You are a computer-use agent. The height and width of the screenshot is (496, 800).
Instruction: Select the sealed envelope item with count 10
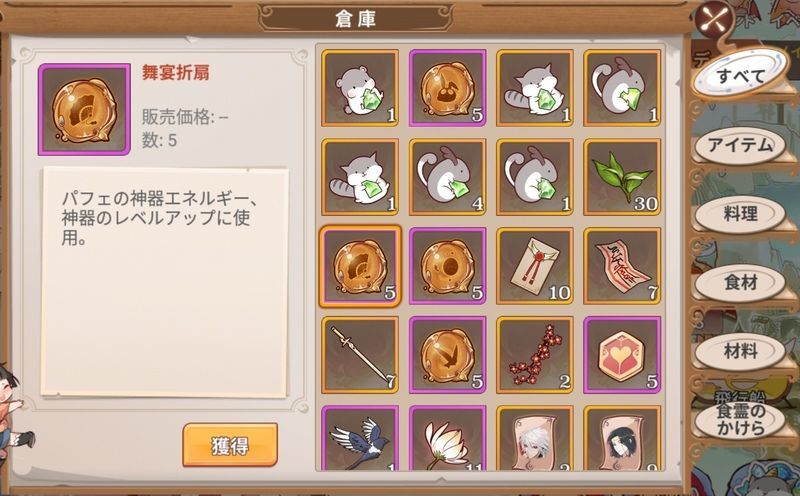point(535,266)
